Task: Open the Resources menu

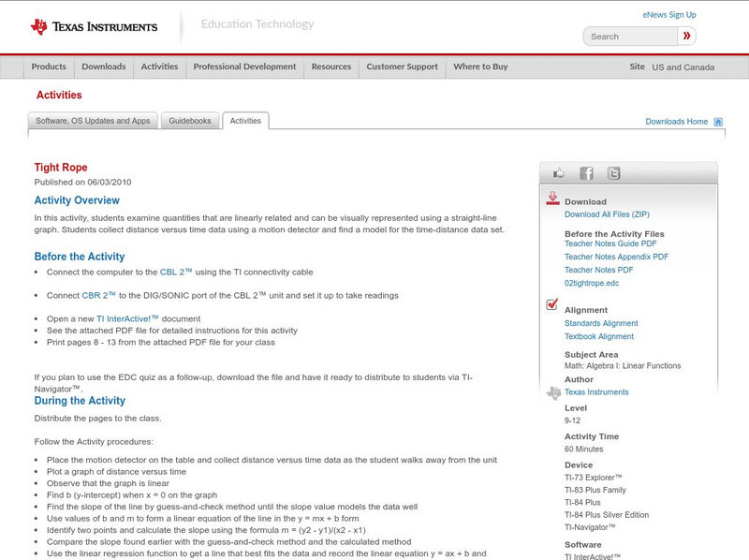Action: pos(331,66)
